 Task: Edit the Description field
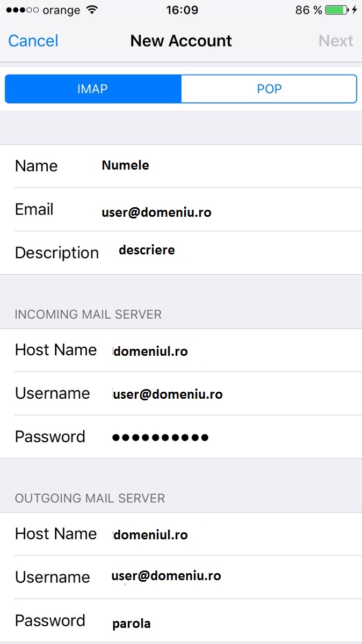point(181,253)
